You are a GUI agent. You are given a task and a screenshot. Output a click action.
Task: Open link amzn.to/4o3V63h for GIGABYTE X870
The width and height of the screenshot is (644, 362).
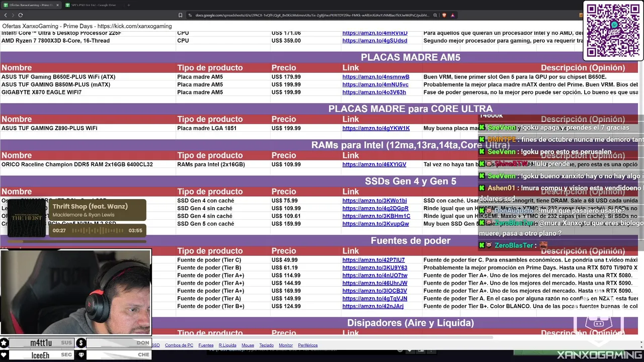[374, 93]
